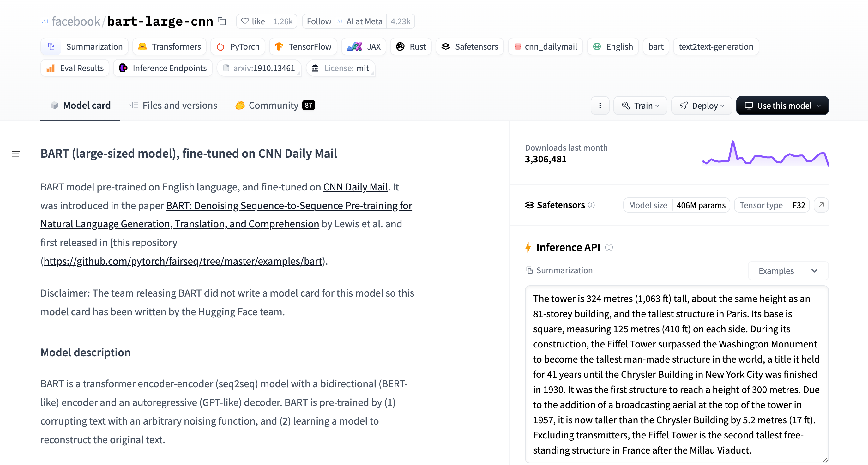Click the Use this model button
Screen dimensions: 868x465
point(782,106)
